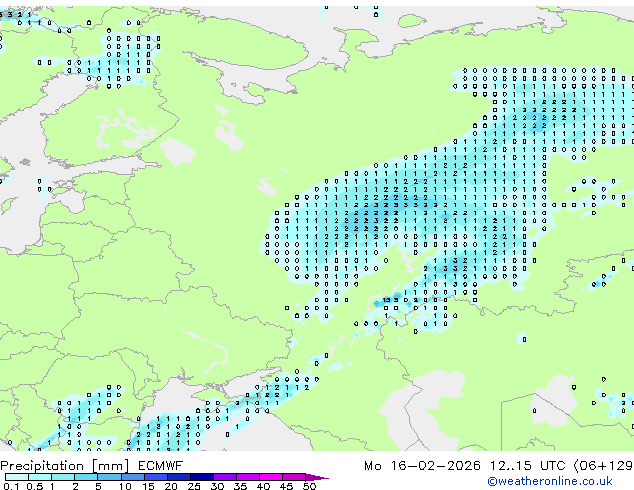Click the 25–30 mm dark blue swatch
634x490 pixels.
(x=202, y=477)
